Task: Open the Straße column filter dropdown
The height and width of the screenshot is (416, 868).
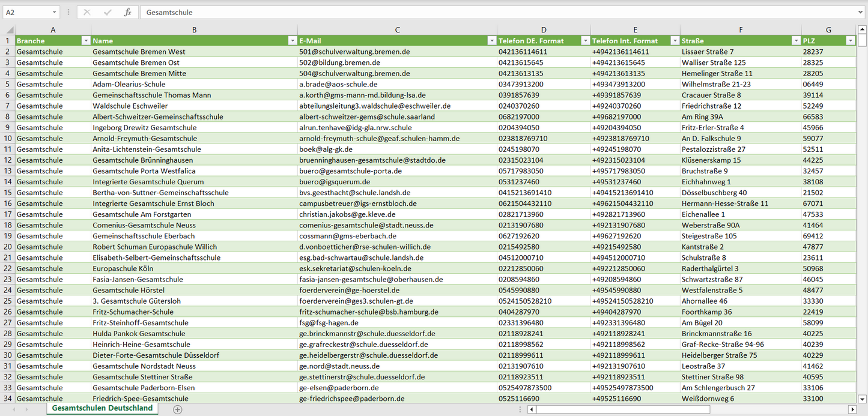Action: 795,41
